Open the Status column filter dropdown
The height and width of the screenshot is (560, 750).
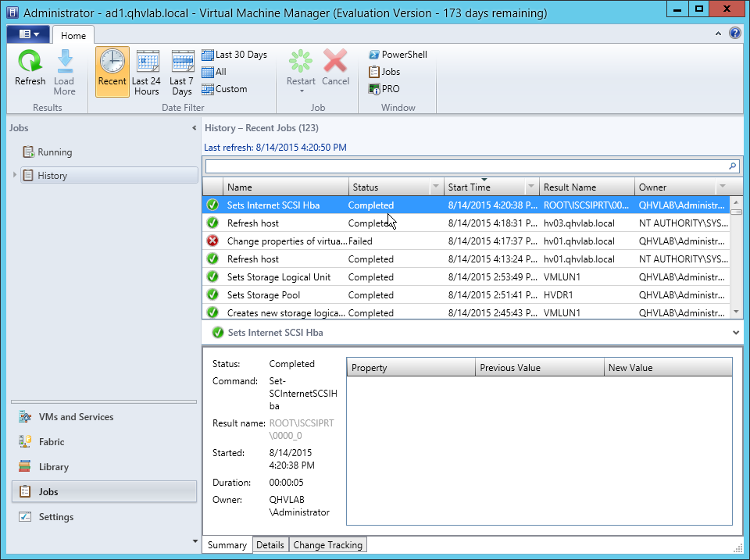click(435, 187)
